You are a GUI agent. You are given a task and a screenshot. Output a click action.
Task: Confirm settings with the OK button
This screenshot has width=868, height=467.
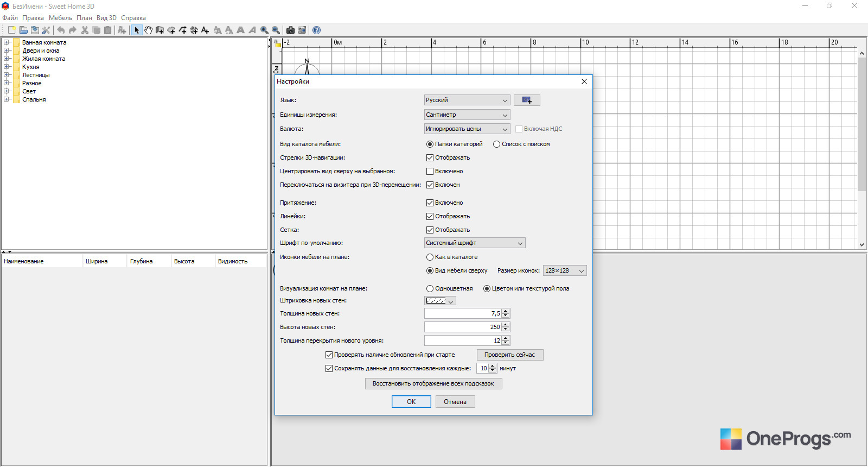coord(411,402)
